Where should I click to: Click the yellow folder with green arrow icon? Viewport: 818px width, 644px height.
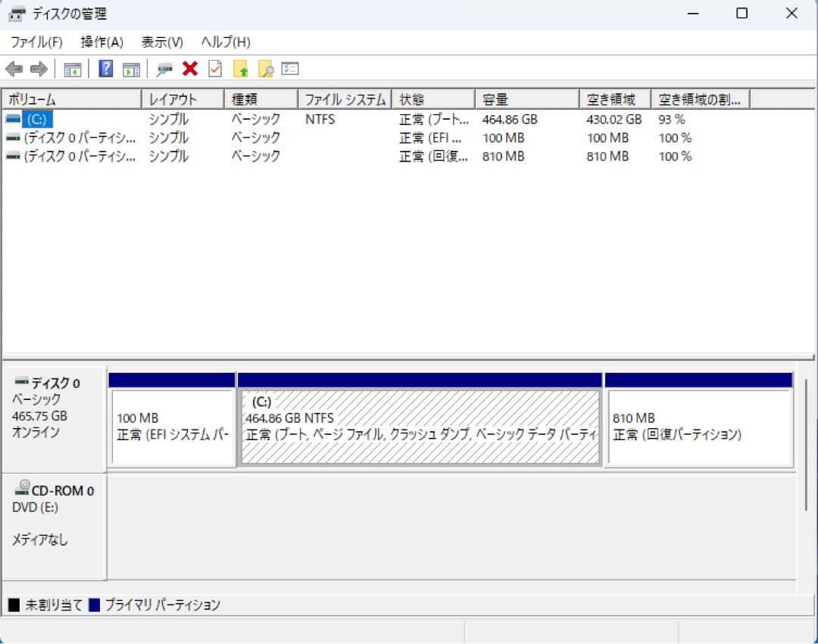click(x=241, y=68)
